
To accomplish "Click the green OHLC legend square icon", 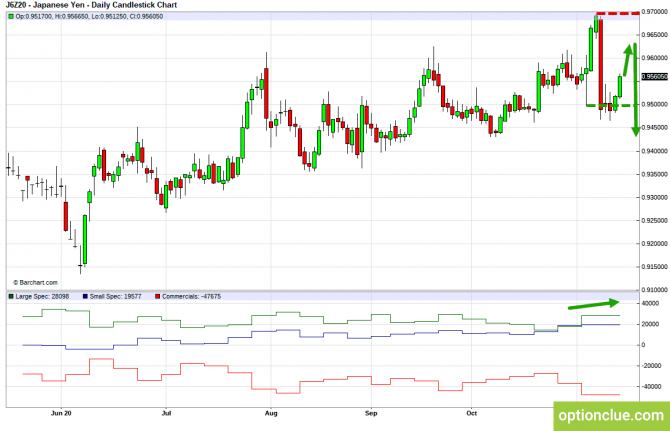I will 11,16.
